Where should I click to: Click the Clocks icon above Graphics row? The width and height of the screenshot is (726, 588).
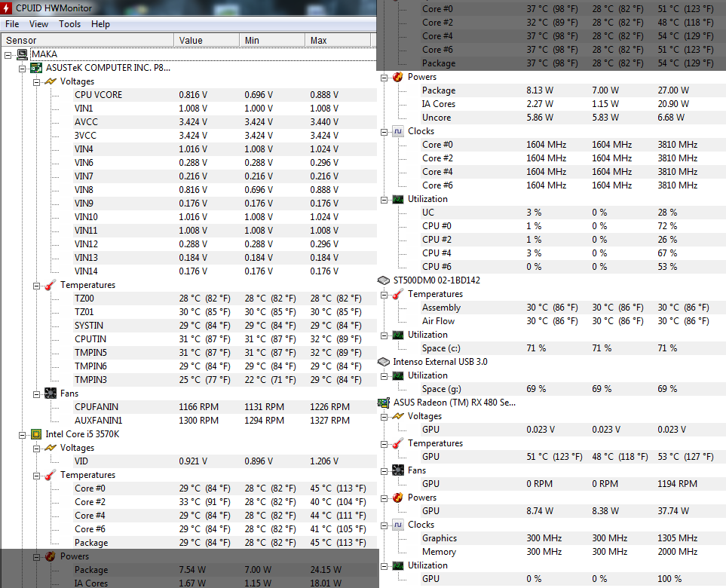tap(398, 525)
